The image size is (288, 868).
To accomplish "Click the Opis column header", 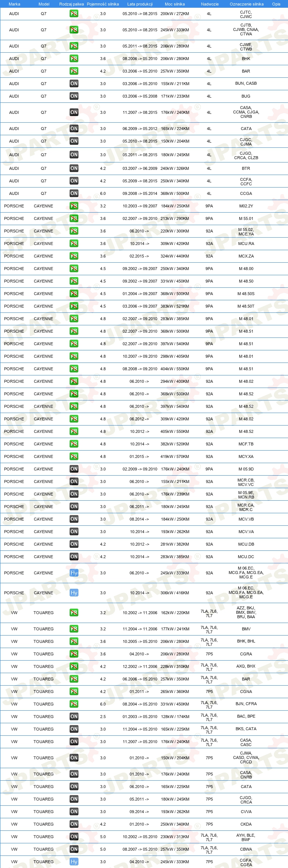I will point(276,4).
